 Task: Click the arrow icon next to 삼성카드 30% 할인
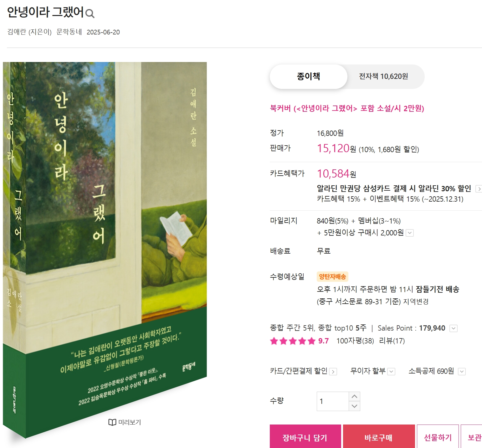click(479, 189)
